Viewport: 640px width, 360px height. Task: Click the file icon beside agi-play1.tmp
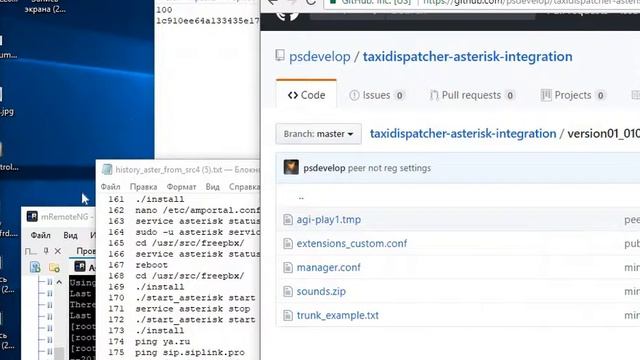point(288,220)
